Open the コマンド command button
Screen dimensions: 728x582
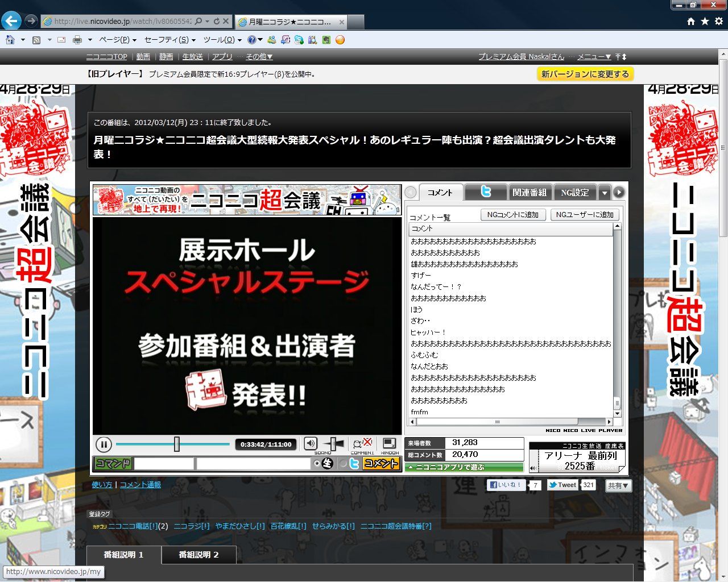113,464
